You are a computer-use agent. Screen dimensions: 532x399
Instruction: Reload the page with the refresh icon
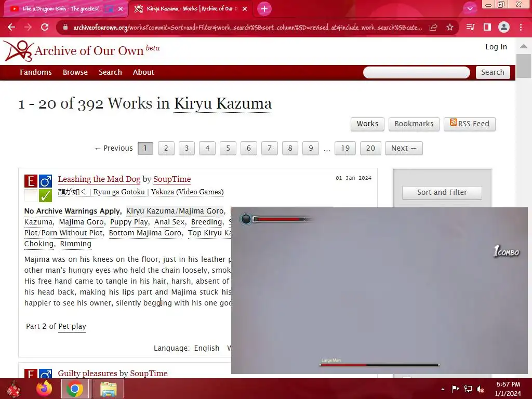click(x=45, y=27)
